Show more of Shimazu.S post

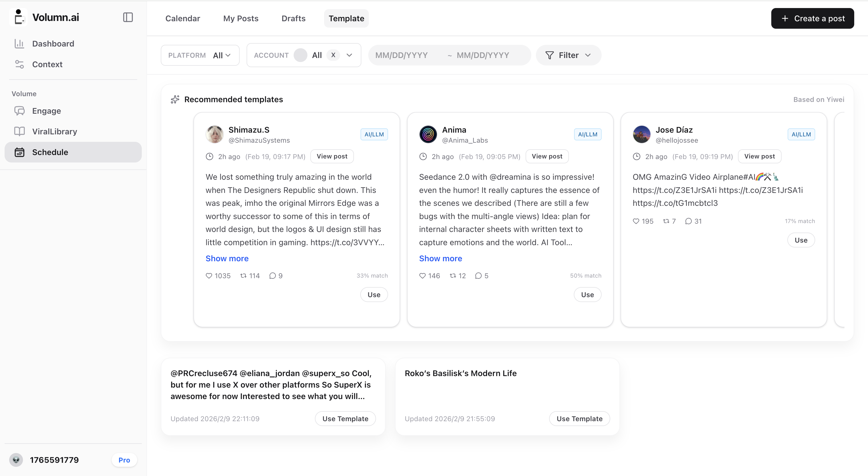click(227, 258)
